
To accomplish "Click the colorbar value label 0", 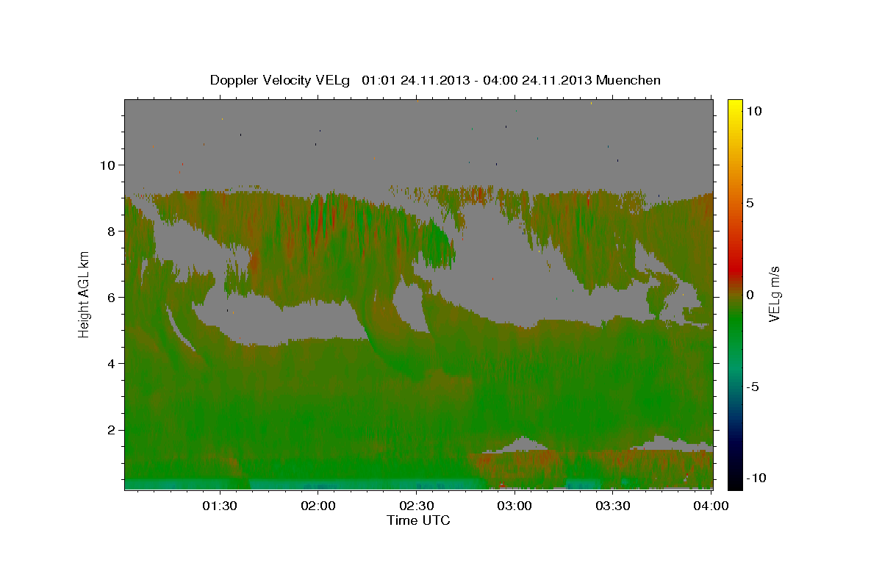I will 750,294.
